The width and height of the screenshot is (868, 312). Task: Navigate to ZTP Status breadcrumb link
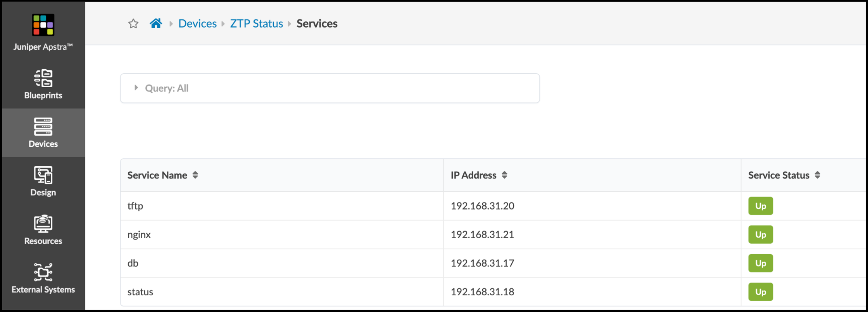(256, 24)
